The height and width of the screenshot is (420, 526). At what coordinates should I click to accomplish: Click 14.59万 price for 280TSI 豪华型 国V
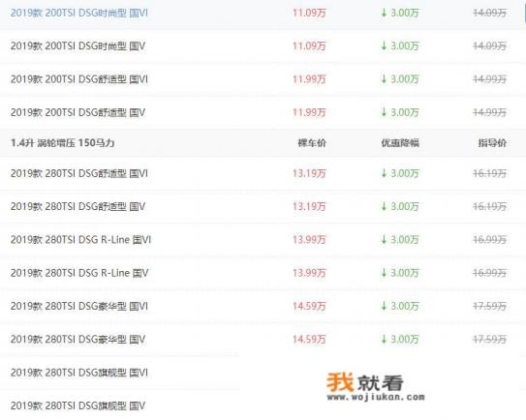[309, 340]
